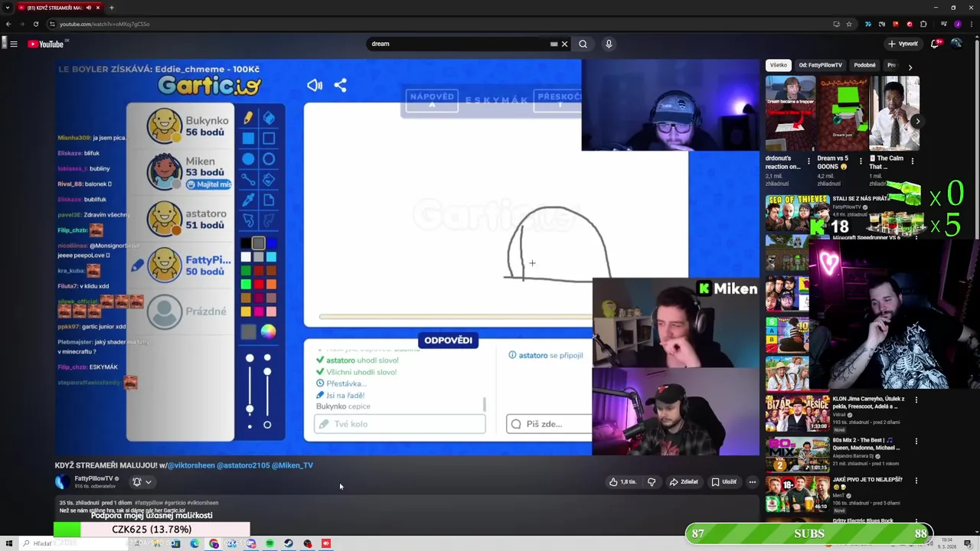Viewport: 980px width, 551px height.
Task: Click the ODPOVĚDI panel tab
Action: (449, 341)
